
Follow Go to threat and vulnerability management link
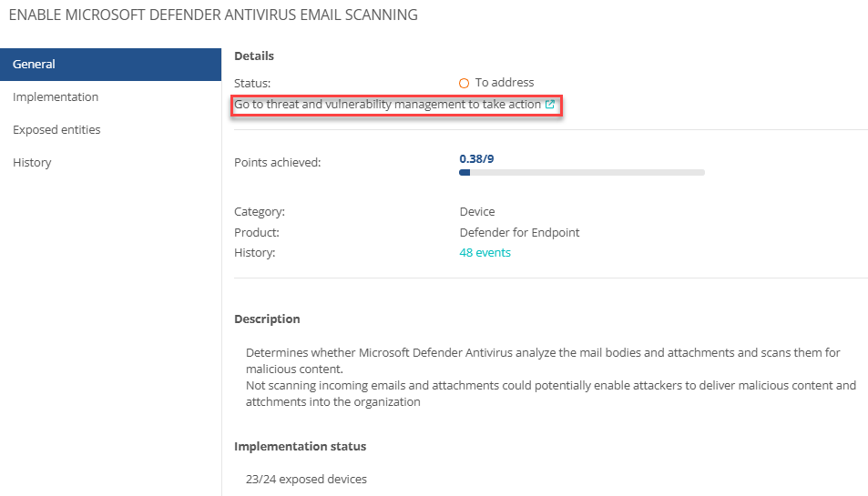pos(387,104)
